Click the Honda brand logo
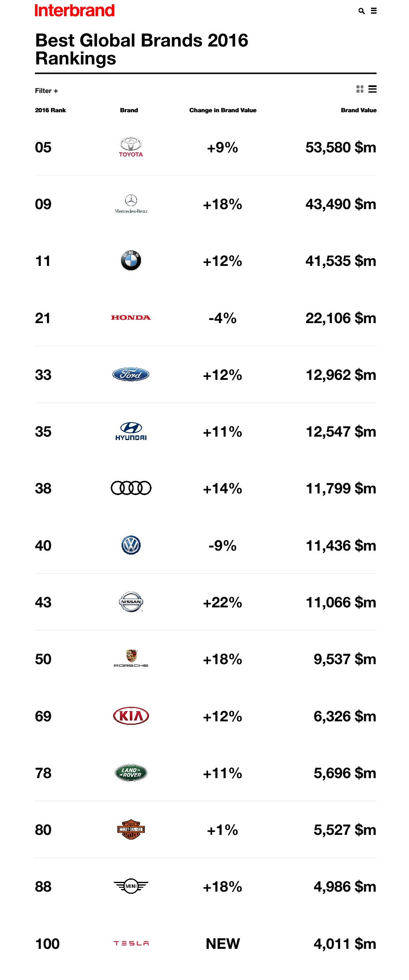The width and height of the screenshot is (409, 980). (131, 318)
